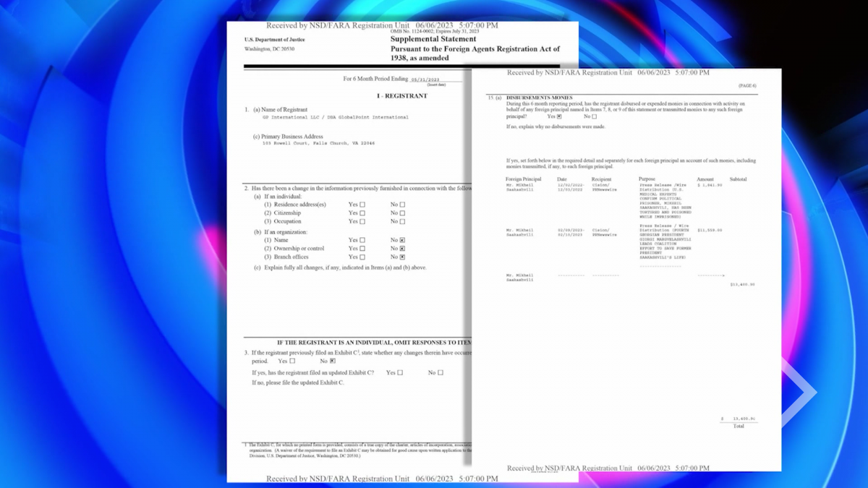Uncheck No for Branch offices

403,257
